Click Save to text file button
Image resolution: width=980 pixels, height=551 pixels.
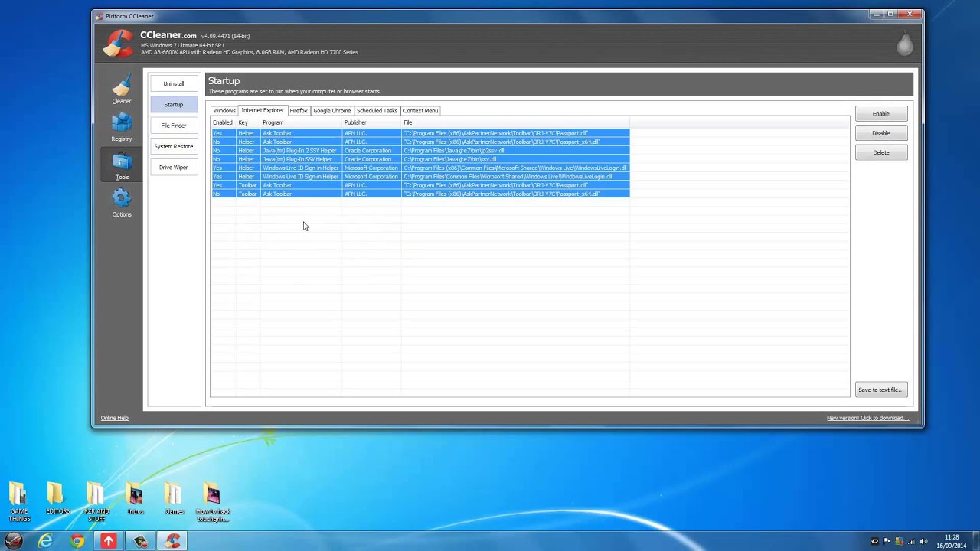881,390
